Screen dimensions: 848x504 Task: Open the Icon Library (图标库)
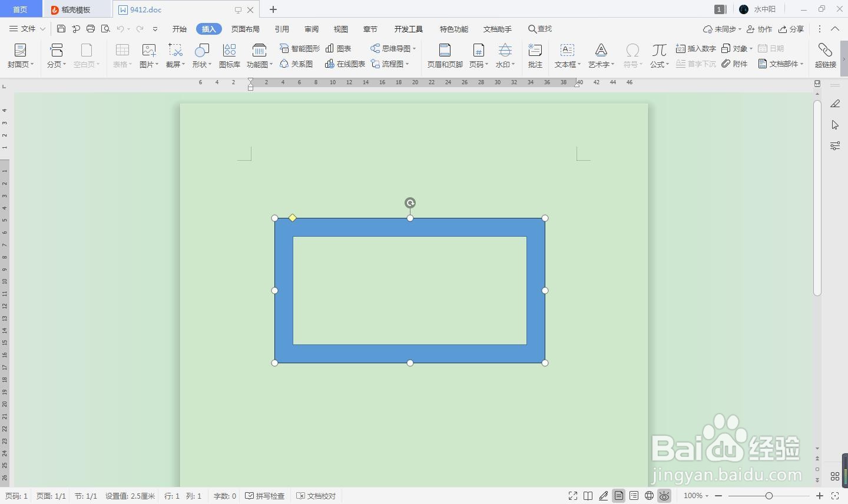230,56
